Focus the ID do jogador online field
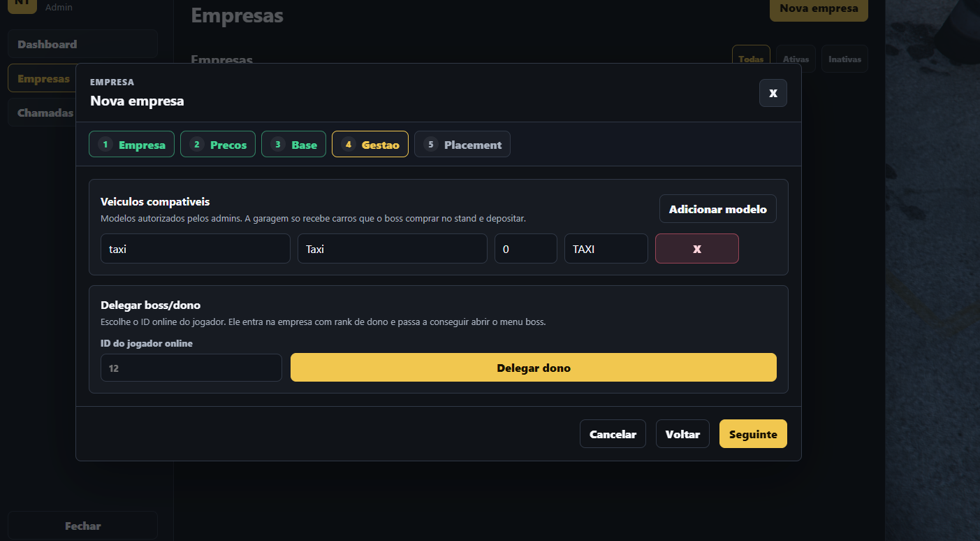 pos(191,368)
